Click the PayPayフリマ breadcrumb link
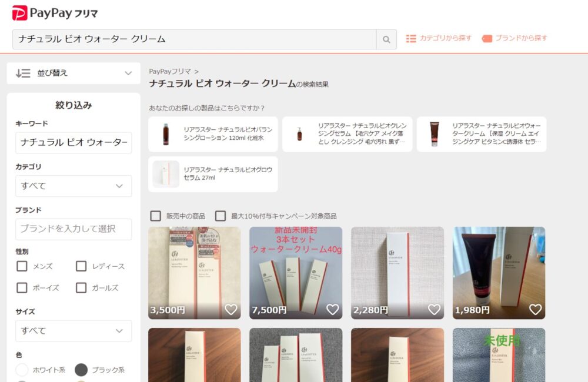Viewport: 588px width, 382px height. [170, 71]
